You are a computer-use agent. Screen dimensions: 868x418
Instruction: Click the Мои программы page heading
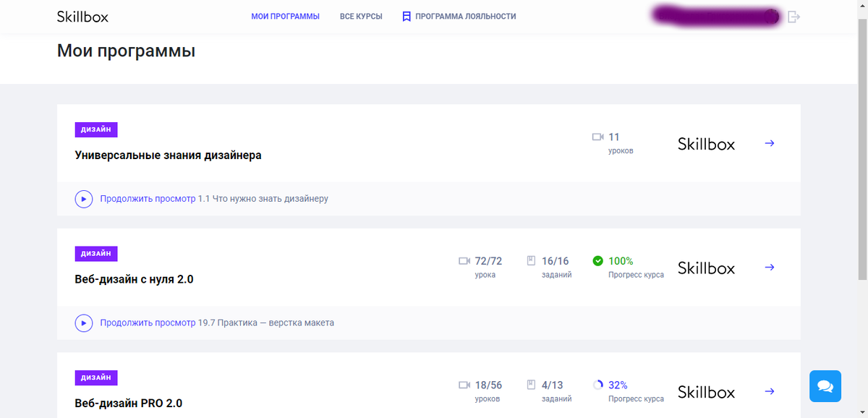[x=126, y=51]
